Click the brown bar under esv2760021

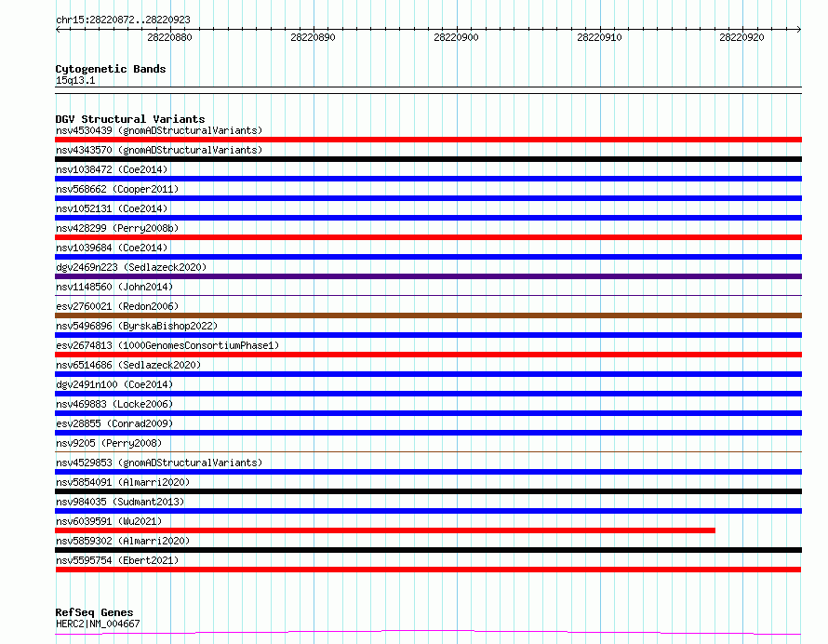click(x=428, y=315)
